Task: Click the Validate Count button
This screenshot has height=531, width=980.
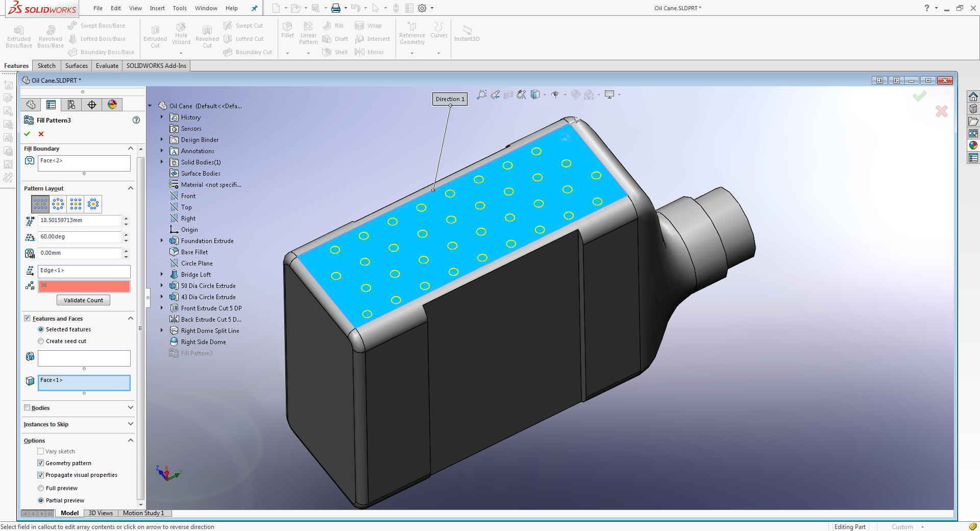Action: tap(83, 300)
